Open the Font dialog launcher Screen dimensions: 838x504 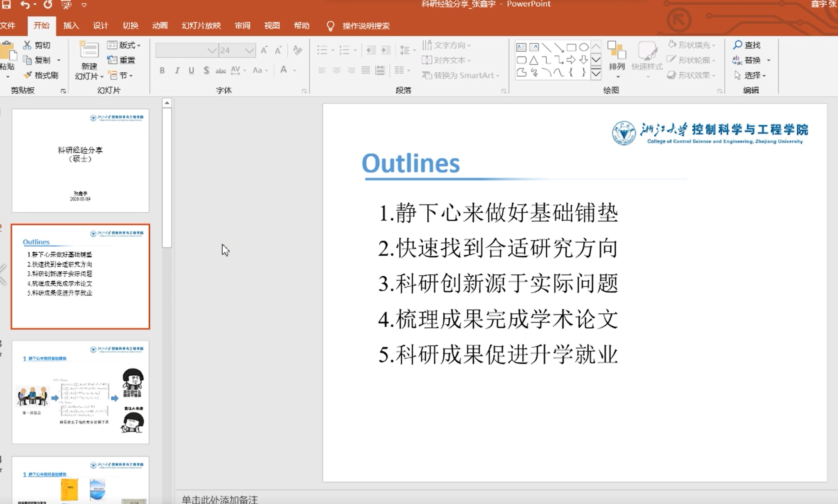[x=305, y=91]
